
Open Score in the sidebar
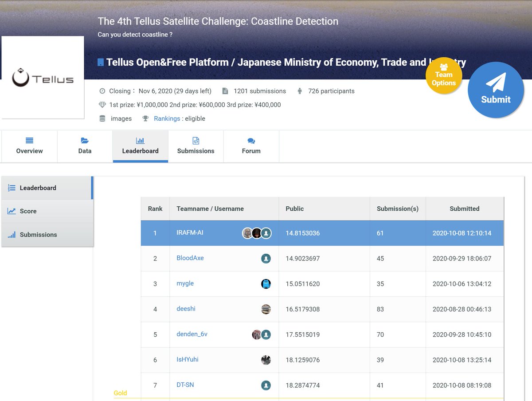(47, 211)
